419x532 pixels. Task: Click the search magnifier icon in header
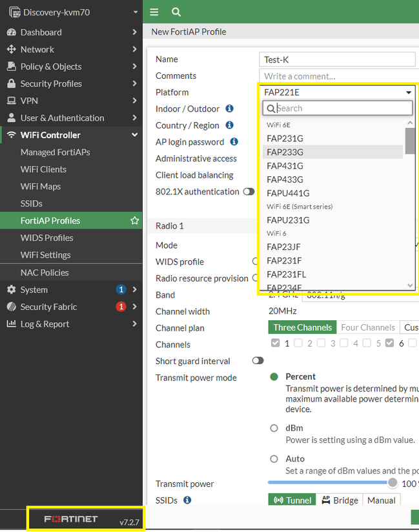pos(176,12)
